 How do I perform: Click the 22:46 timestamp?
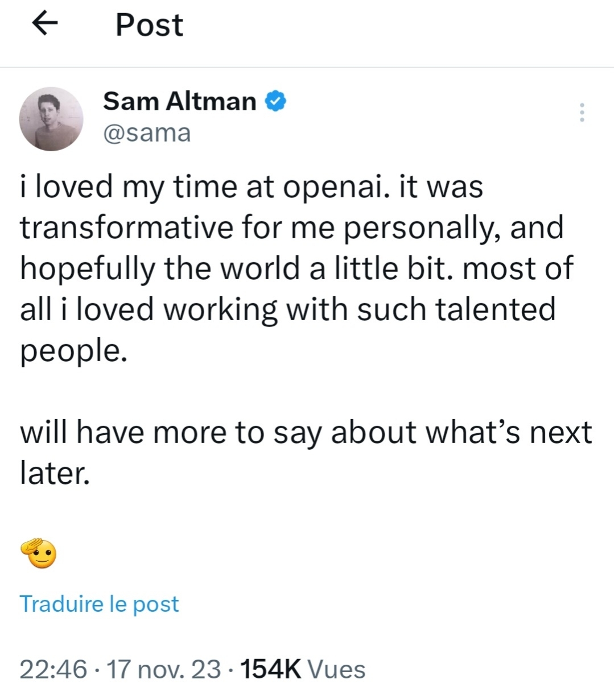53,669
